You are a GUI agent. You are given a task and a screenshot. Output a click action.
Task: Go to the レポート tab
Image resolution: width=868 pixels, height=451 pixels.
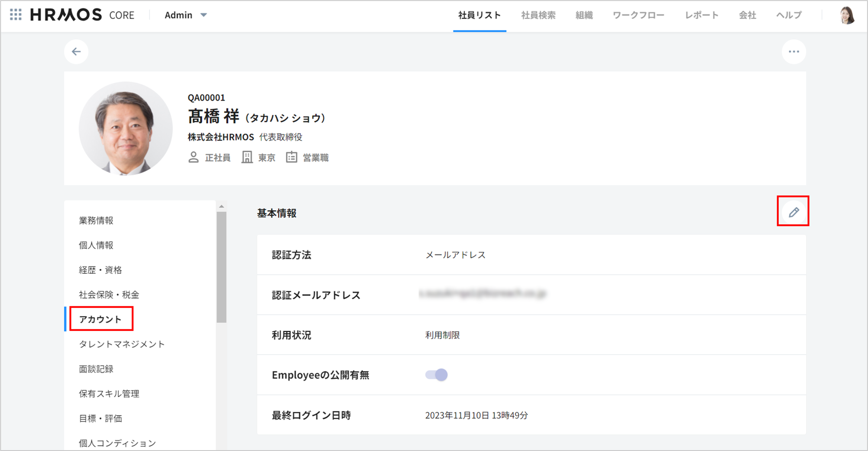pos(701,15)
